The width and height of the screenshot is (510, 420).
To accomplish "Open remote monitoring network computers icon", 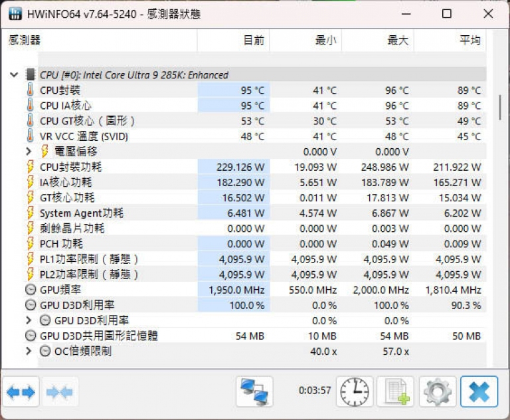I will point(254,392).
